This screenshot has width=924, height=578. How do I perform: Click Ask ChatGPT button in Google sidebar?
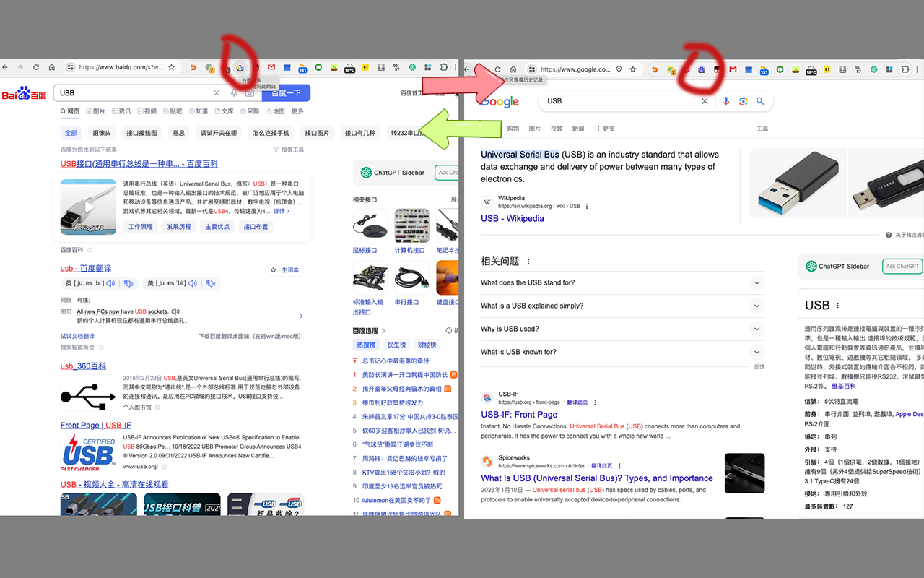904,266
